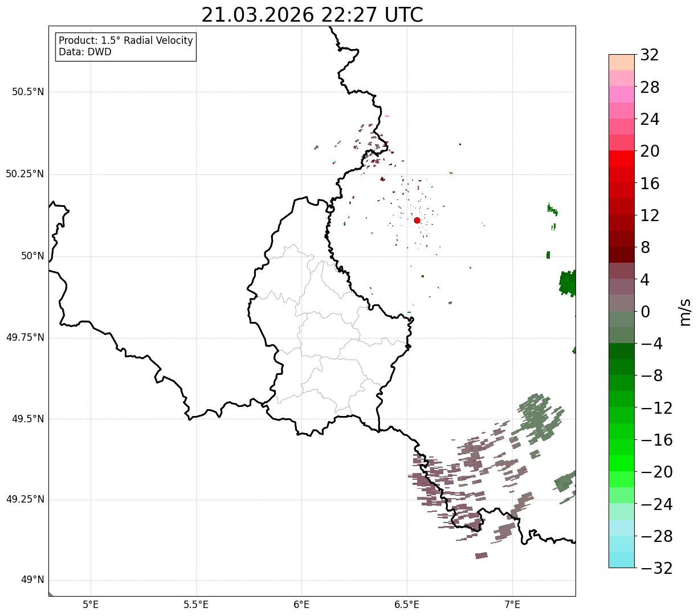Click the 6°E longitude label

301,605
